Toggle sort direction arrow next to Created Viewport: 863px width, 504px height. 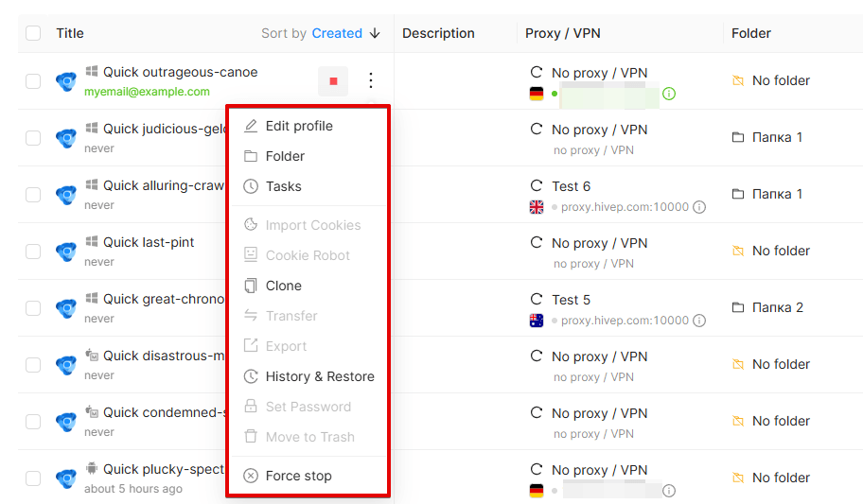(375, 33)
